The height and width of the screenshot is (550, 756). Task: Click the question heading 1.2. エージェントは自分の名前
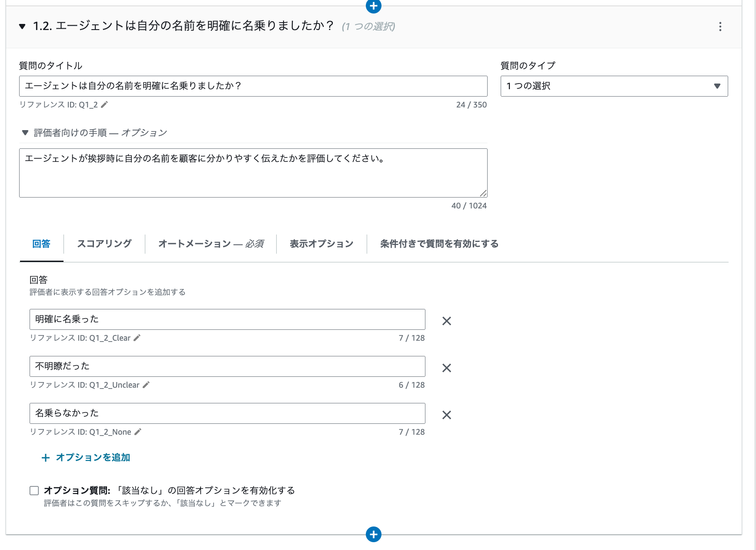click(x=183, y=26)
